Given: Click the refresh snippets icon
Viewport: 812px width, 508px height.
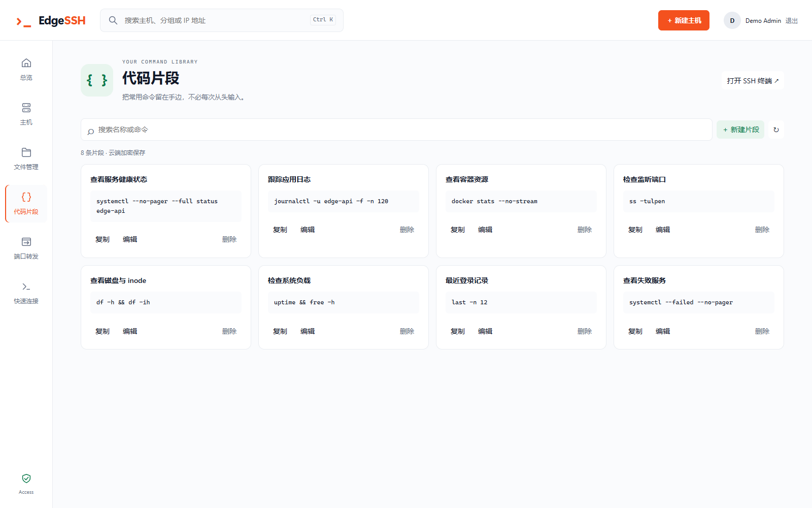Looking at the screenshot, I should point(776,130).
